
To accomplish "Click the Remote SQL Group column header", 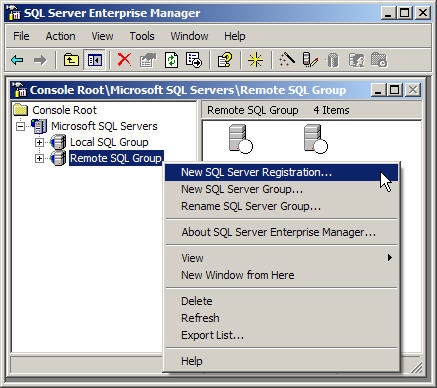I will [x=253, y=110].
